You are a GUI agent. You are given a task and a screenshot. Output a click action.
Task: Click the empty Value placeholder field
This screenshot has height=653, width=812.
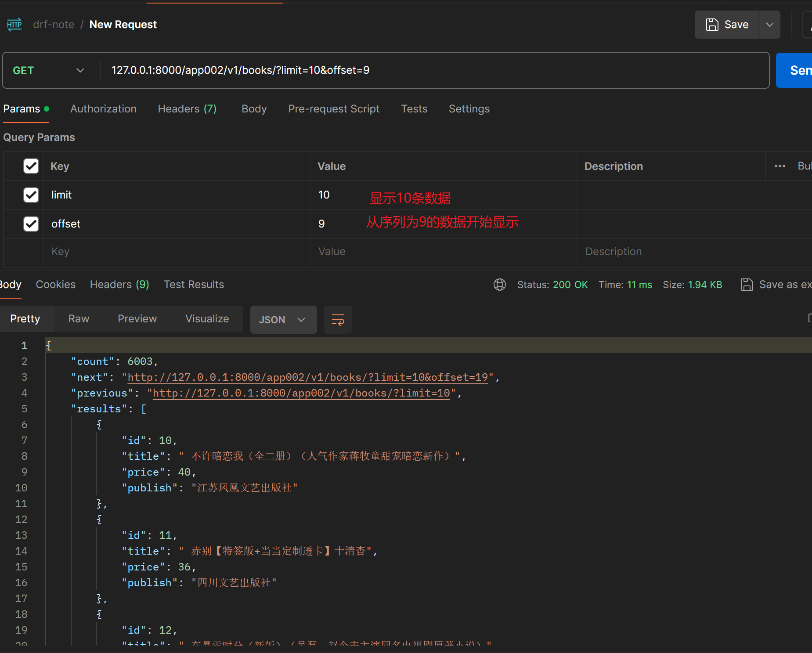(x=444, y=252)
